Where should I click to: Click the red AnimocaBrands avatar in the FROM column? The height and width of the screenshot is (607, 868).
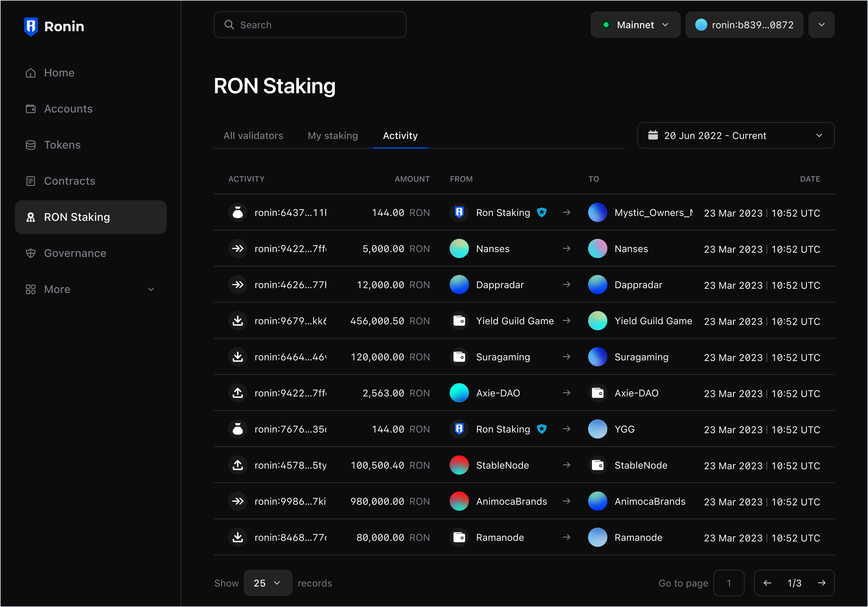click(x=459, y=501)
